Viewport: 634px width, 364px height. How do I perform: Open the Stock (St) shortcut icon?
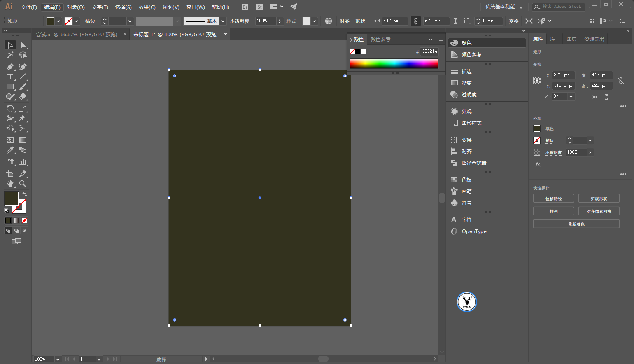coord(259,7)
